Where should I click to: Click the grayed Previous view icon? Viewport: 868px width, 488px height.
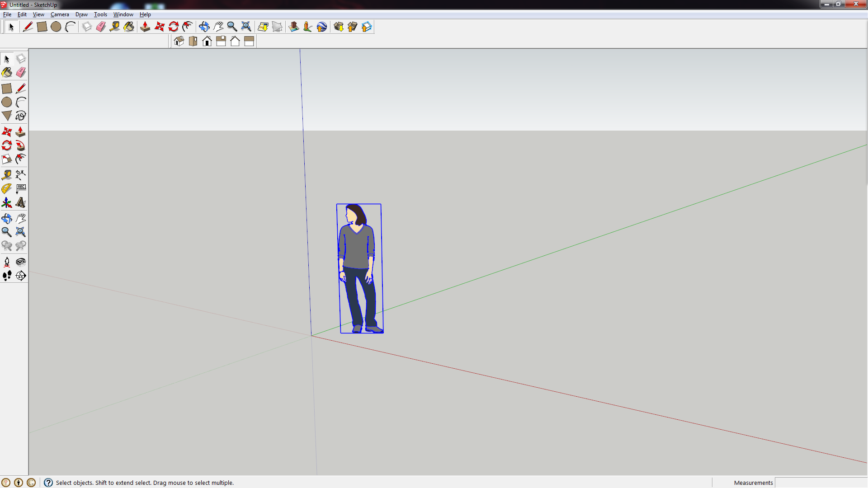point(7,246)
